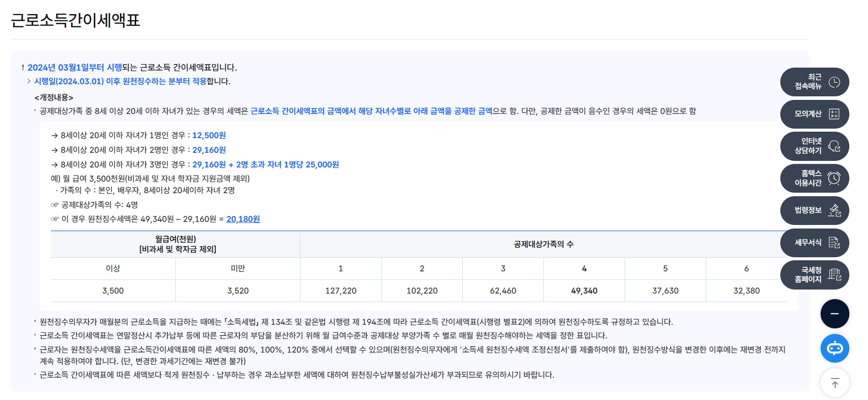Open the legal information (법령정보) shortcut
Image resolution: width=868 pixels, height=400 pixels.
click(815, 210)
